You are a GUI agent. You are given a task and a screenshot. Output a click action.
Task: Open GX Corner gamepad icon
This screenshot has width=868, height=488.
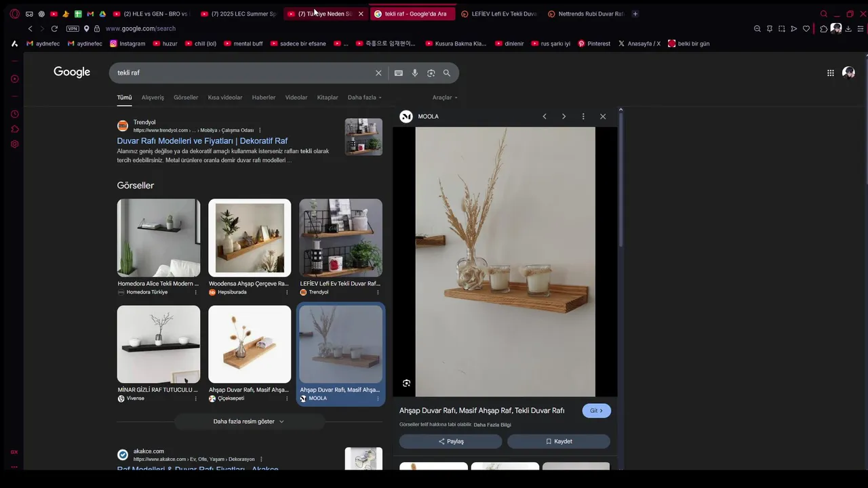(29, 14)
